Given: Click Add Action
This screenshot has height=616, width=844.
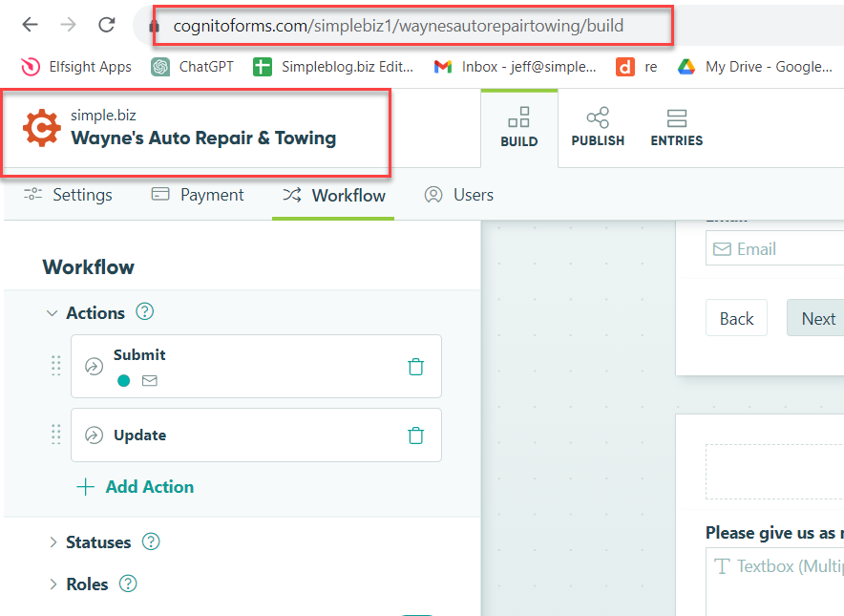Looking at the screenshot, I should coord(136,487).
